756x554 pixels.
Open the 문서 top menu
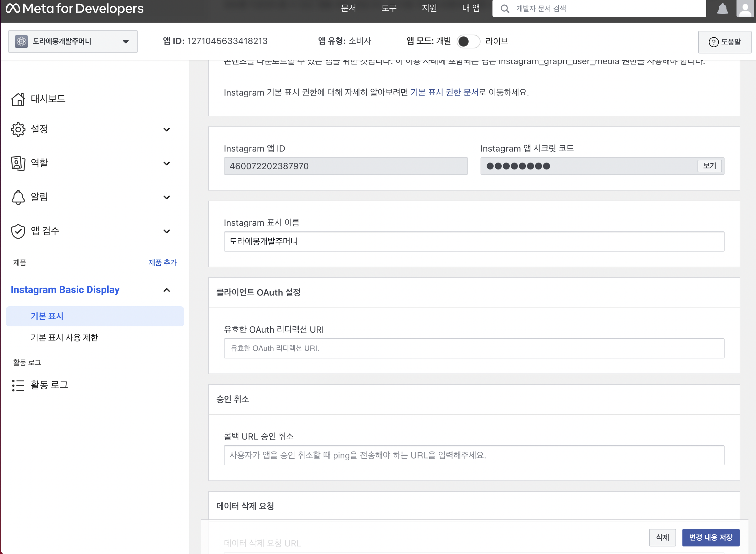tap(348, 8)
